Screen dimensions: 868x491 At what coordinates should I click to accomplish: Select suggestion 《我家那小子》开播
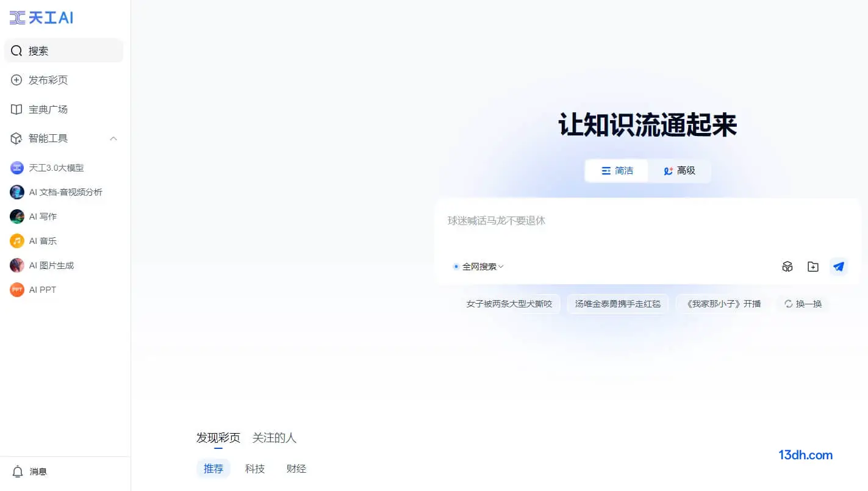click(723, 304)
